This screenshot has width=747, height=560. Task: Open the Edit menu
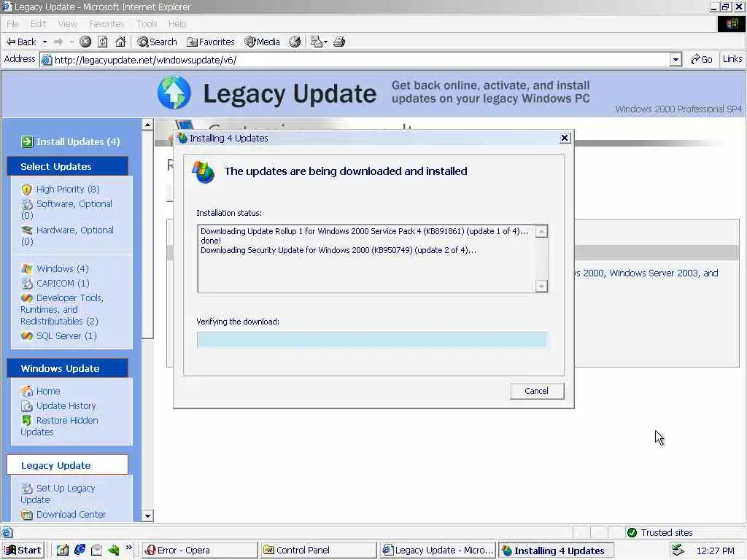coord(38,24)
